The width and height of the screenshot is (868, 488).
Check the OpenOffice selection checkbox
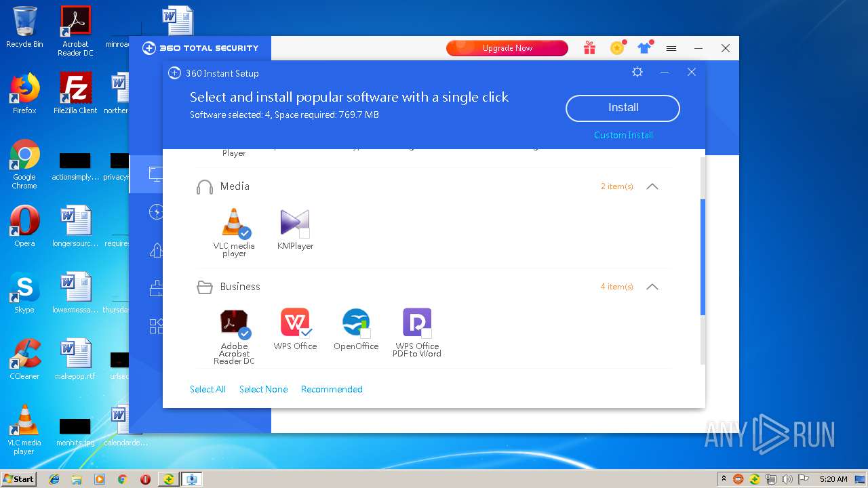[366, 333]
